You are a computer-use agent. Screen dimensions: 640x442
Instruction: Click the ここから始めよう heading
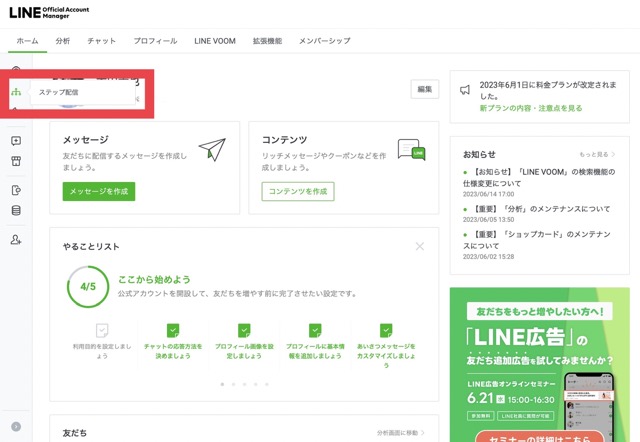pyautogui.click(x=154, y=280)
